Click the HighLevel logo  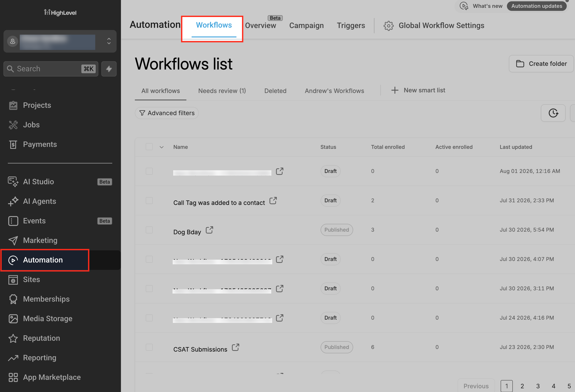click(60, 12)
